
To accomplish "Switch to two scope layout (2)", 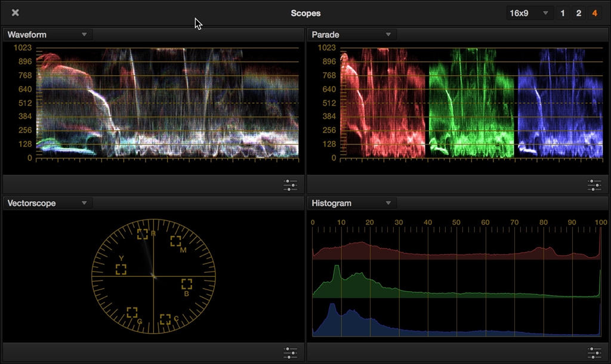I will 578,13.
